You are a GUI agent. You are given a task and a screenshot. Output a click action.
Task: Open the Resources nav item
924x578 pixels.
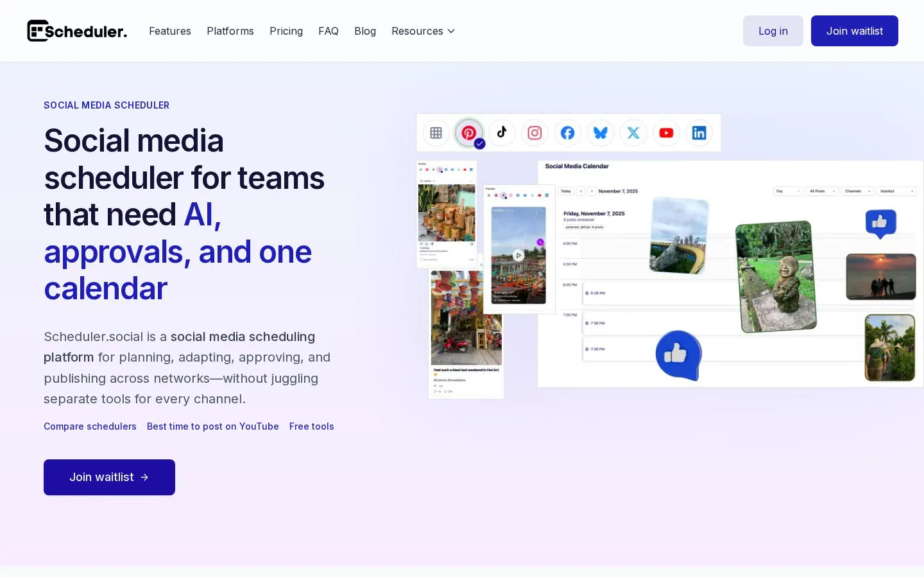tap(424, 31)
